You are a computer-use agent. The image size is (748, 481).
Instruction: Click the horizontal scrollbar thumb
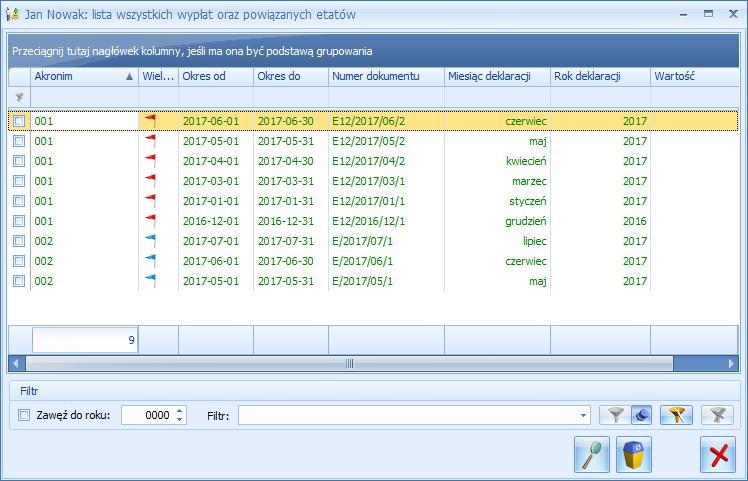[349, 364]
